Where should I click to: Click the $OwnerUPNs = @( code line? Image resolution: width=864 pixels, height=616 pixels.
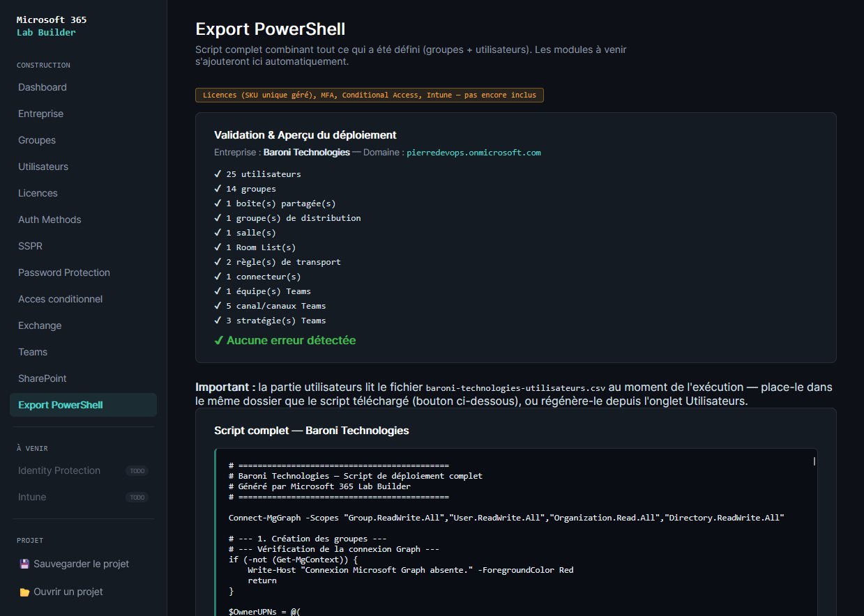(264, 612)
